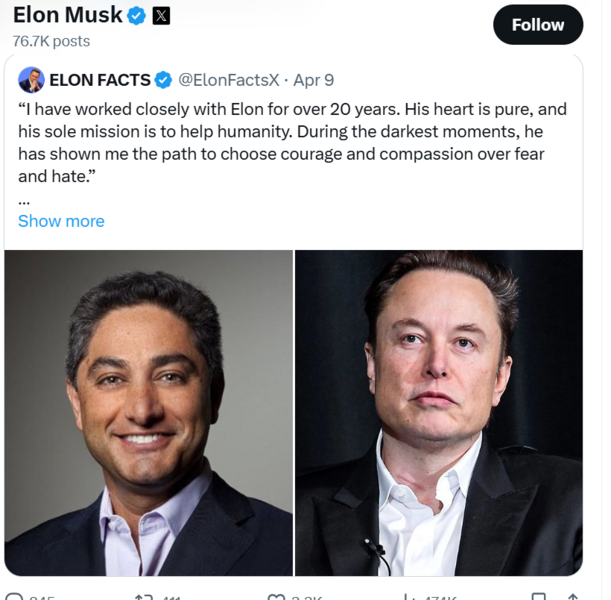Image resolution: width=611 pixels, height=600 pixels.
Task: Click the 76.7K posts count
Action: pyautogui.click(x=51, y=41)
